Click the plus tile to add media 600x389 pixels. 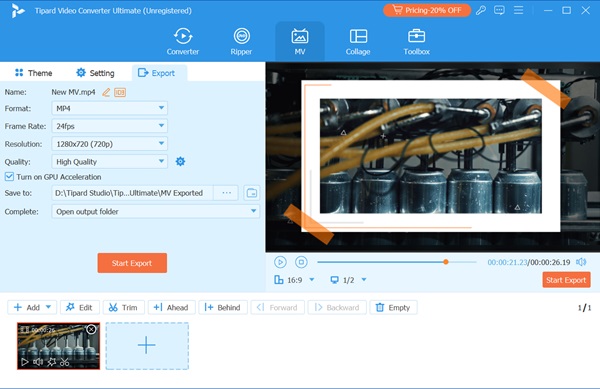[x=147, y=346]
